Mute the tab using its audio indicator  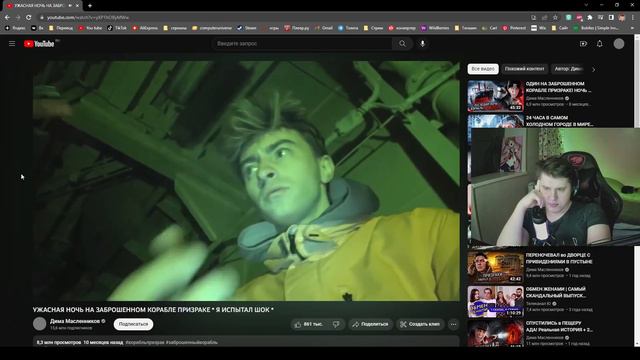point(70,6)
